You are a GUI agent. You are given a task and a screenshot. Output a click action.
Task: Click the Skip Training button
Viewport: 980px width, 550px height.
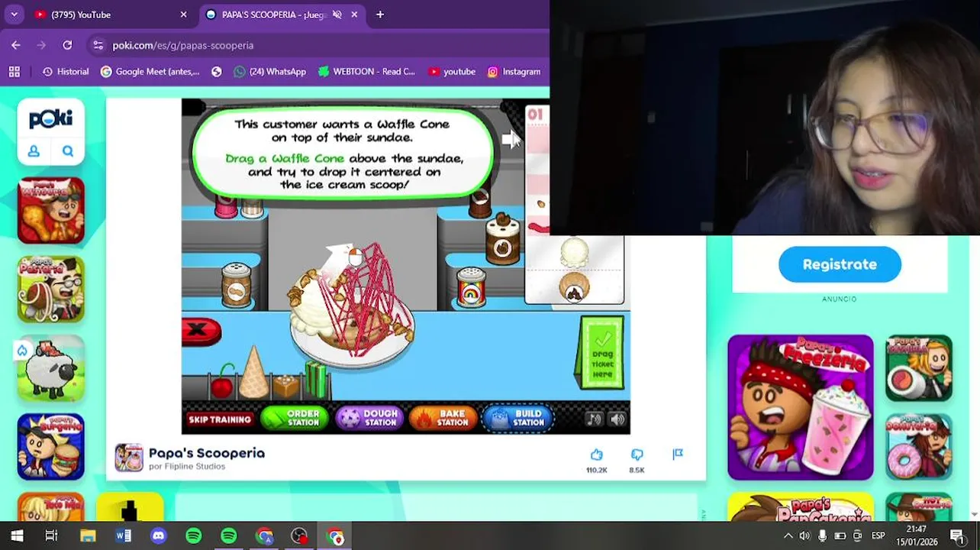(x=220, y=419)
